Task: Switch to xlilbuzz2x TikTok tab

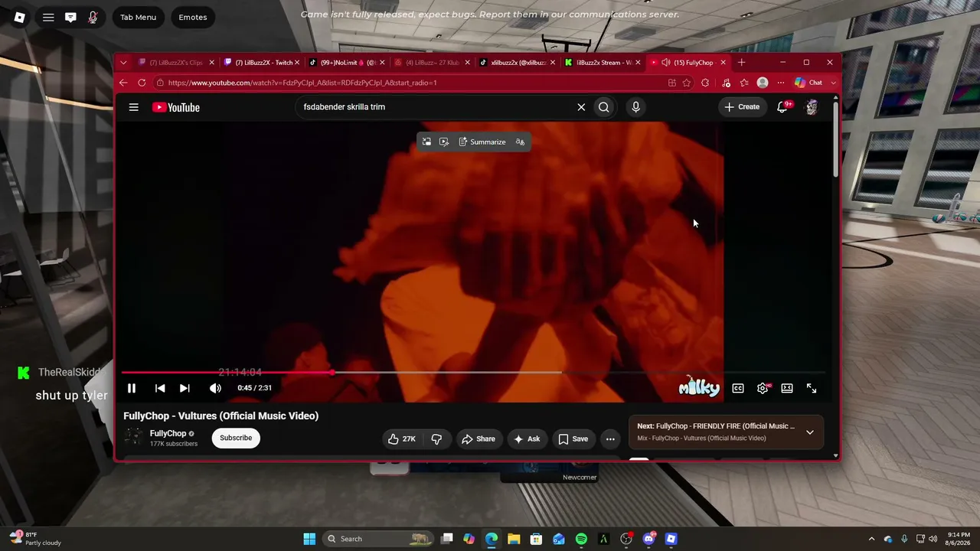Action: (518, 63)
